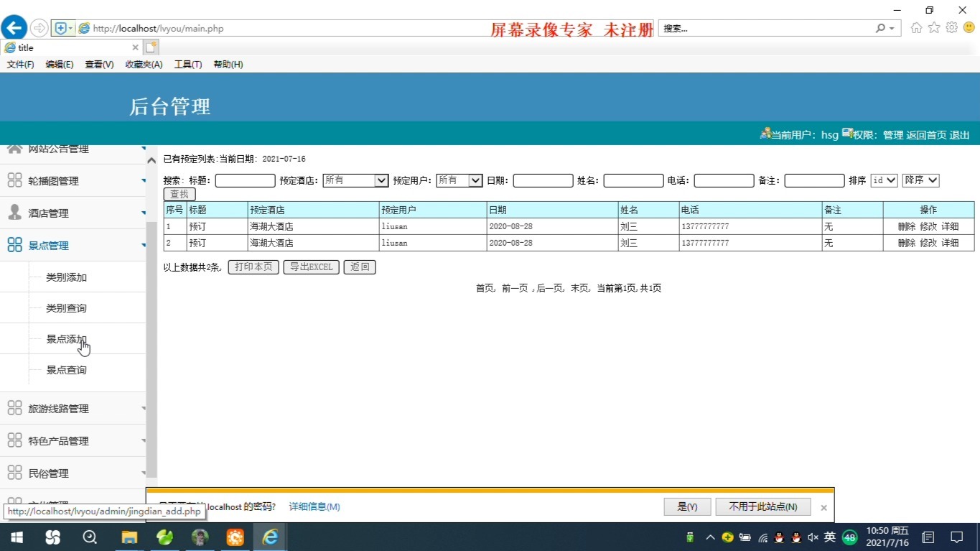
Task: Open Internet Explorer from the taskbar
Action: [x=270, y=537]
